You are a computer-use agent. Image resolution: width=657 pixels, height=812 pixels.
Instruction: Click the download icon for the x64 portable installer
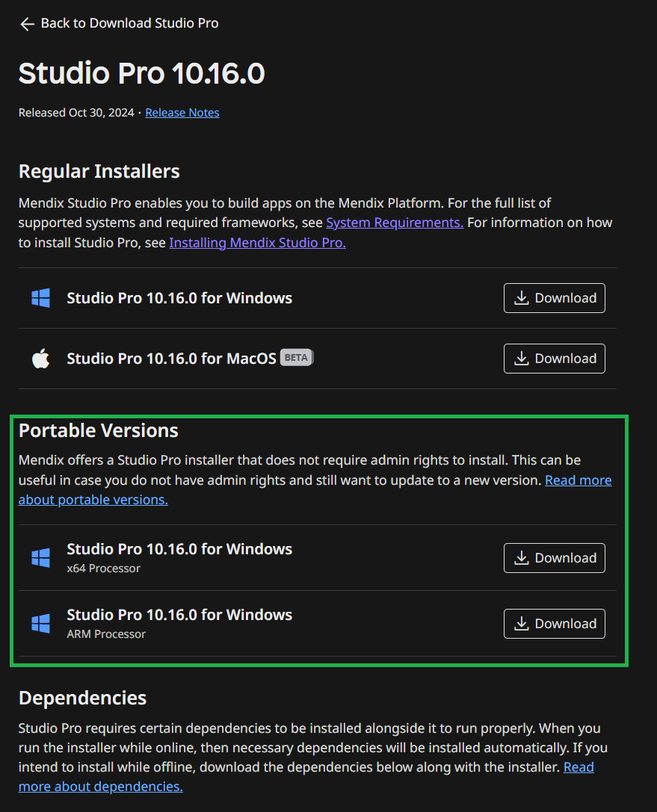522,557
